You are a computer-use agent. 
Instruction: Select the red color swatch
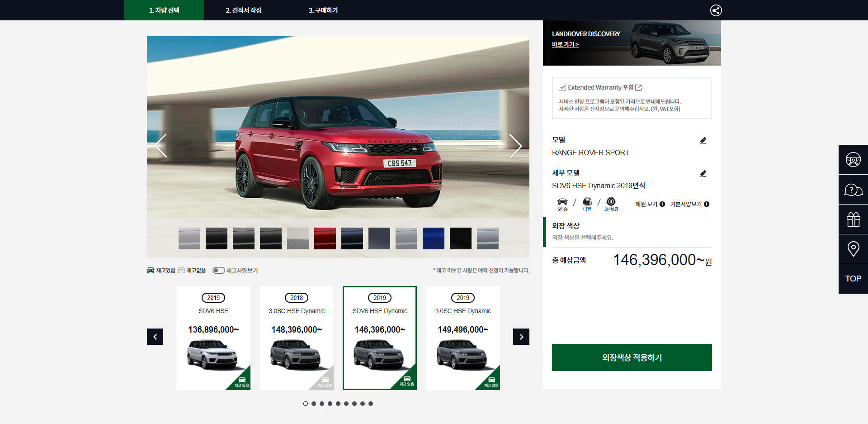click(325, 238)
